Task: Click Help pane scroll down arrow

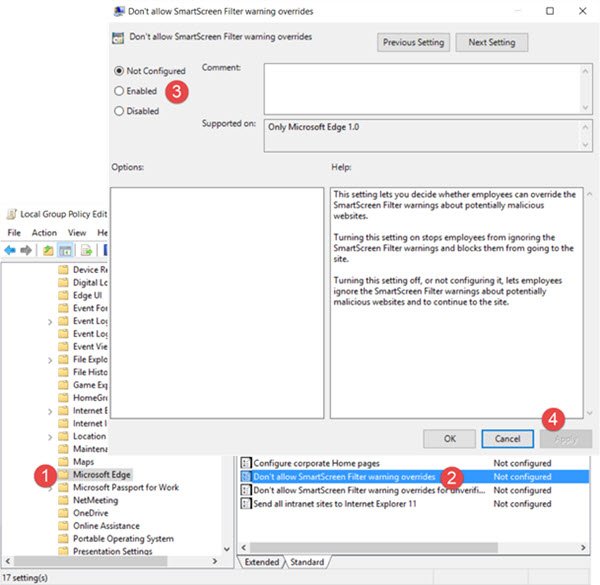Action: click(x=589, y=413)
